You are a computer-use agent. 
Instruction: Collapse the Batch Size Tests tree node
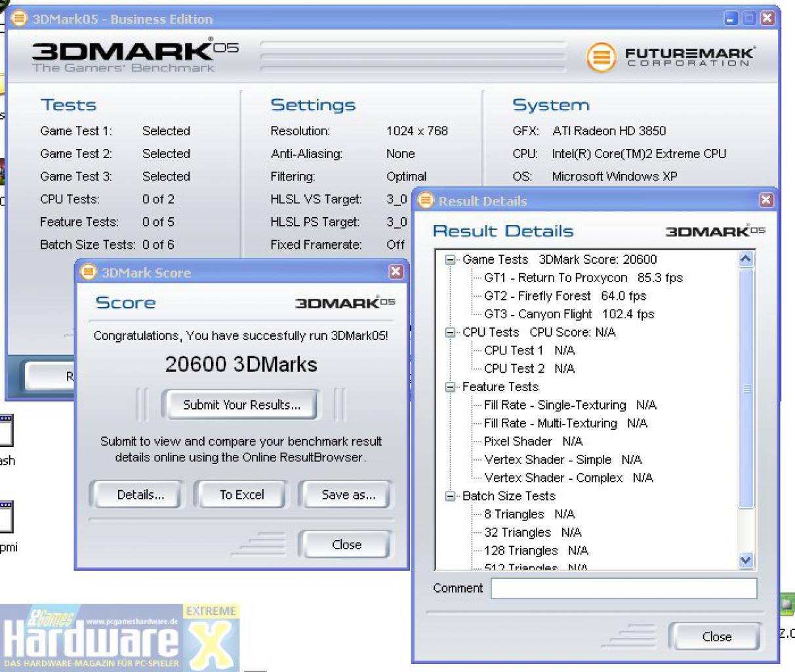[450, 496]
